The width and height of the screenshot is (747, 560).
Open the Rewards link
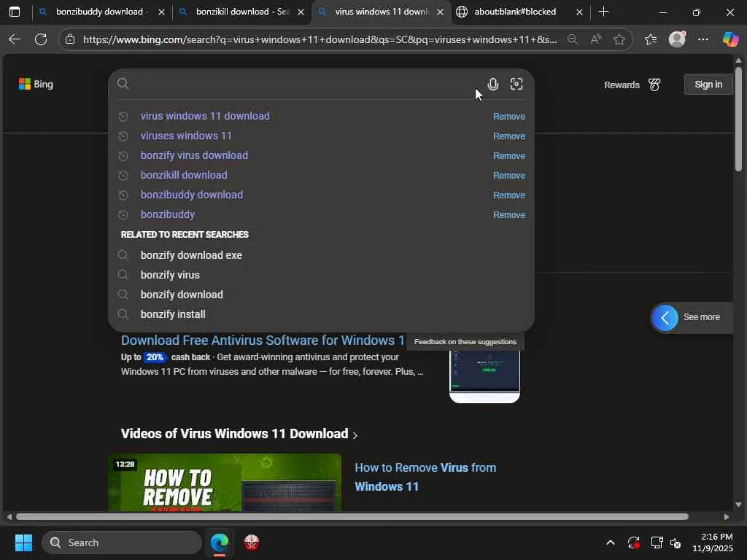click(x=622, y=85)
